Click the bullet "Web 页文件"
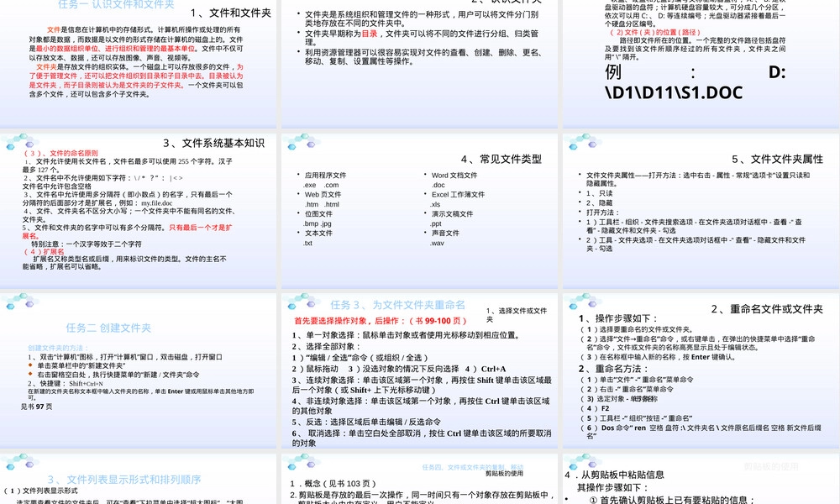 323,194
